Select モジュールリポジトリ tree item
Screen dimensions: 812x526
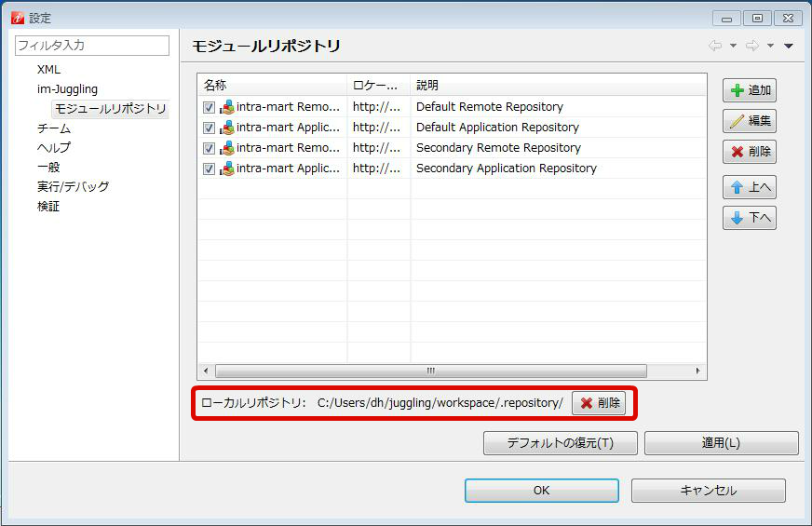click(x=110, y=109)
